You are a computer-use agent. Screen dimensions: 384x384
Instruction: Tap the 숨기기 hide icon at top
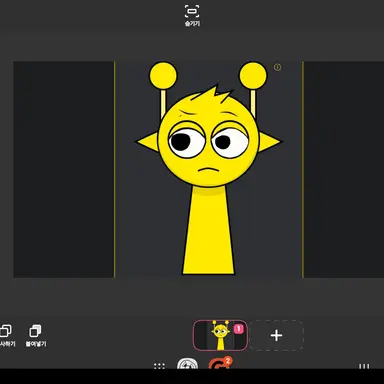pos(192,15)
